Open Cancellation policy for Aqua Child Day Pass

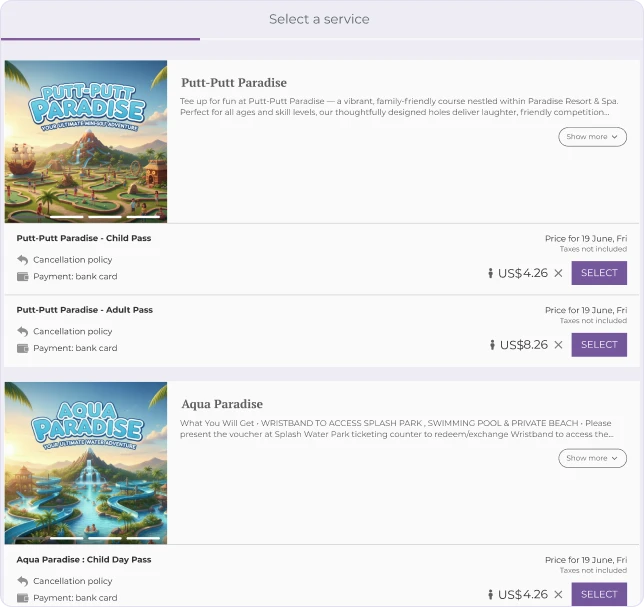click(73, 581)
